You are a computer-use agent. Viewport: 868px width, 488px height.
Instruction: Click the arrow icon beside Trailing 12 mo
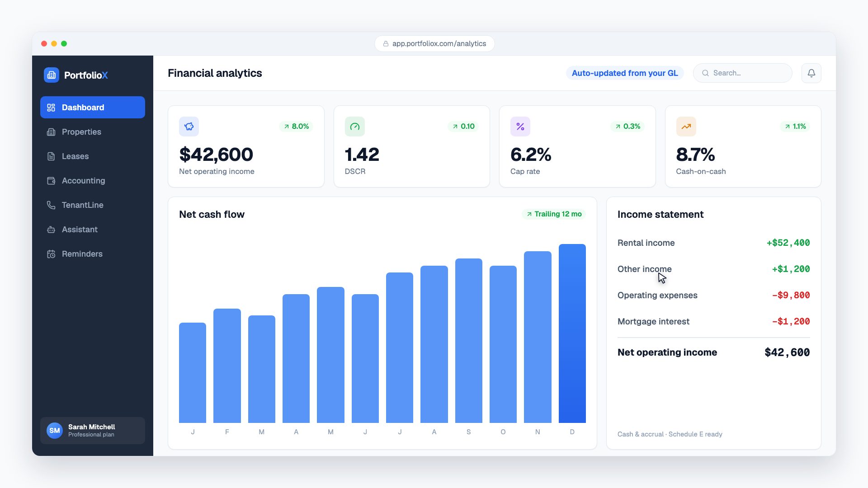tap(529, 214)
